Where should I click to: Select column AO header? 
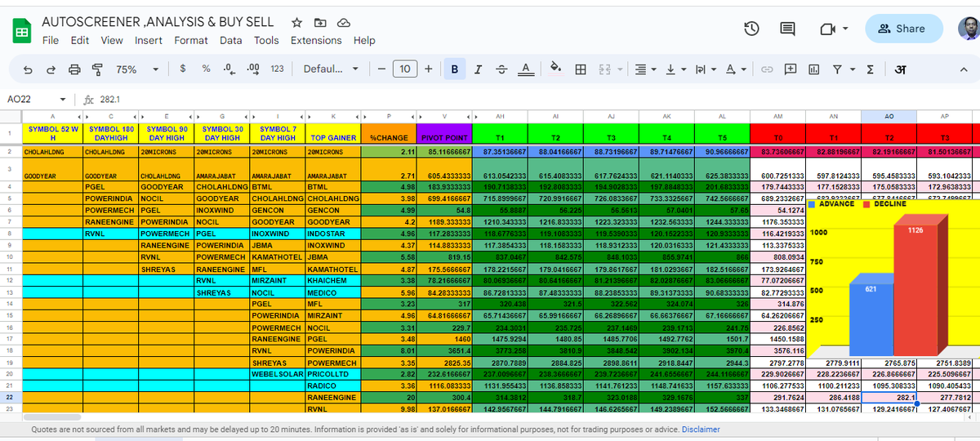[x=889, y=118]
